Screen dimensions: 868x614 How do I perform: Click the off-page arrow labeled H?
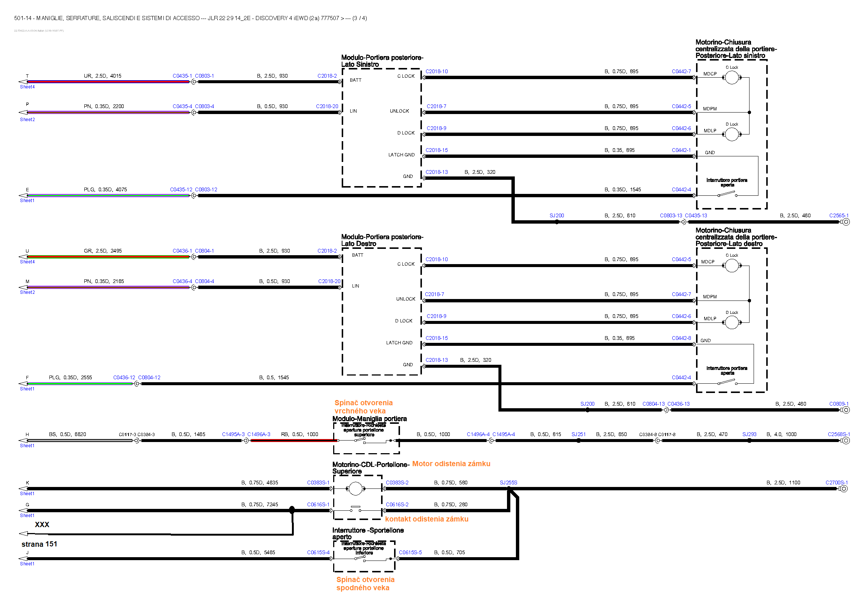tap(23, 441)
